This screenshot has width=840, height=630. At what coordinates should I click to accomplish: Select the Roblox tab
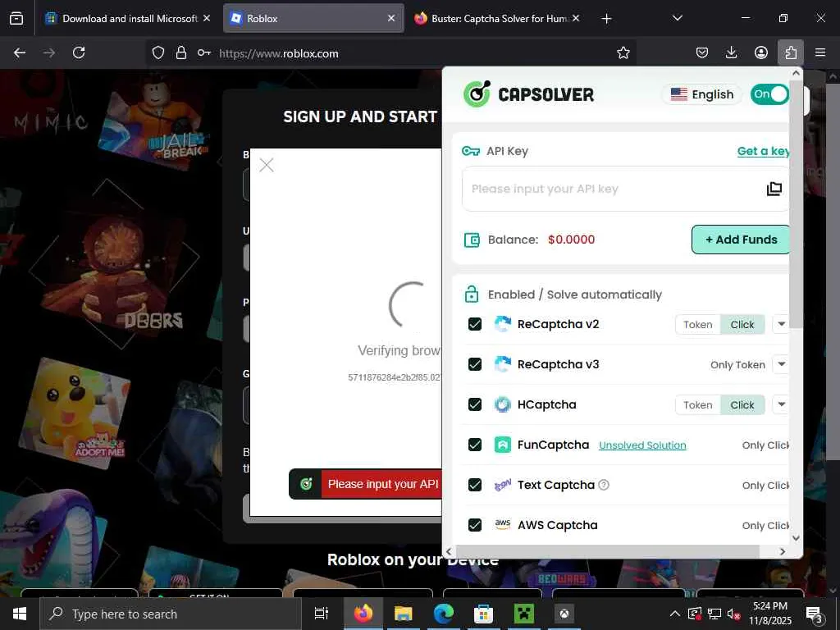pyautogui.click(x=313, y=18)
